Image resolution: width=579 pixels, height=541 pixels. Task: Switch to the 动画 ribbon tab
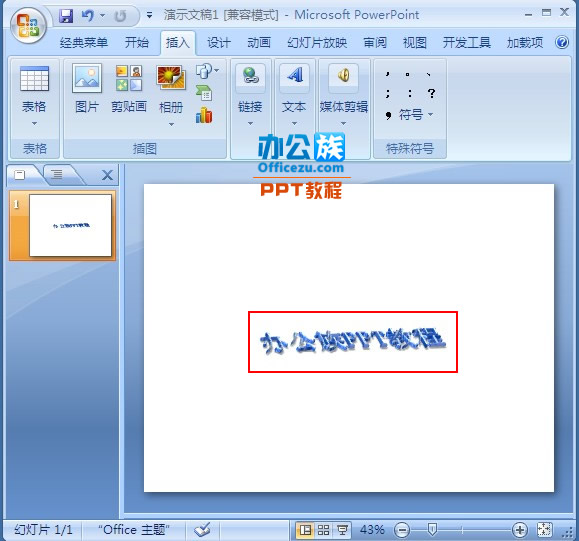[259, 42]
